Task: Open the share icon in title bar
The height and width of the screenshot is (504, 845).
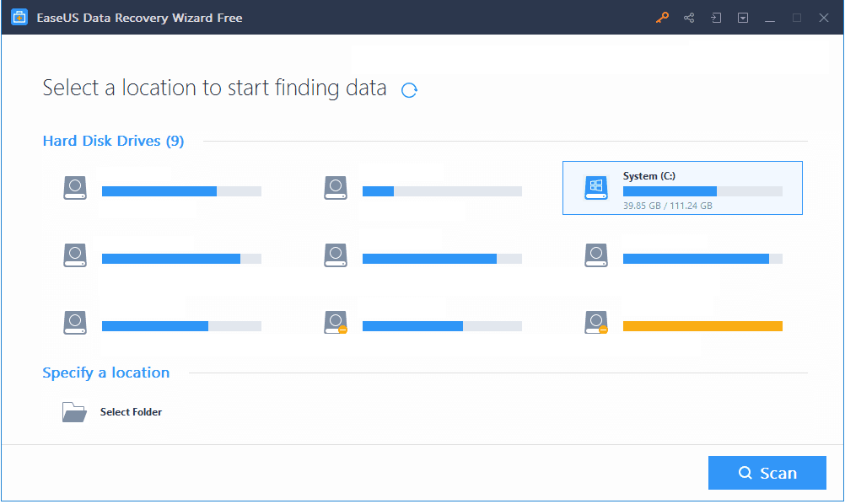Action: 689,18
